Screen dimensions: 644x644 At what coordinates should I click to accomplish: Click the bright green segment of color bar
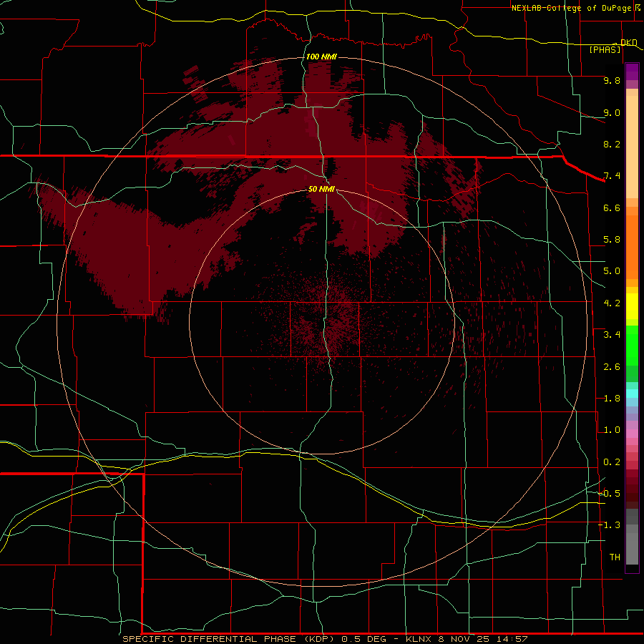click(632, 344)
